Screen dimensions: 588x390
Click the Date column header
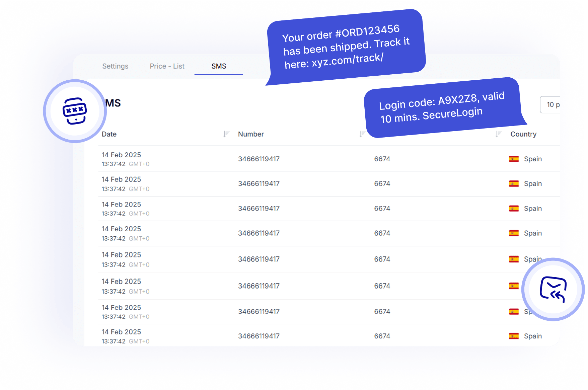pyautogui.click(x=109, y=134)
